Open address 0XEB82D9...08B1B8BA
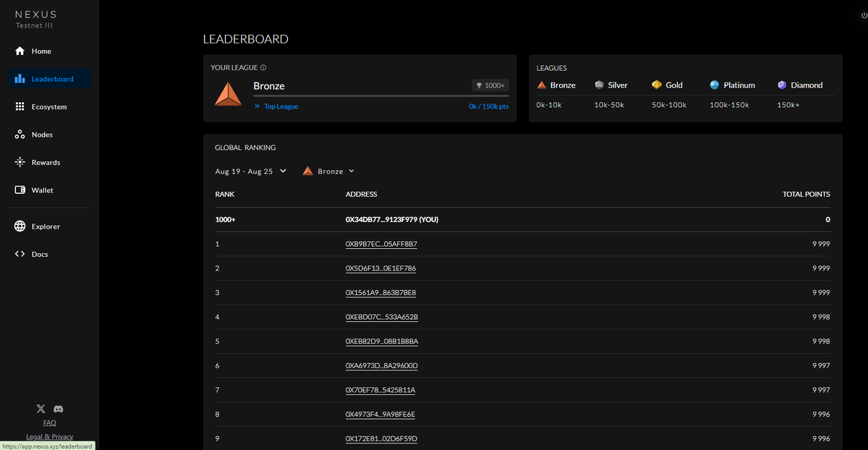This screenshot has width=868, height=450. [x=382, y=341]
